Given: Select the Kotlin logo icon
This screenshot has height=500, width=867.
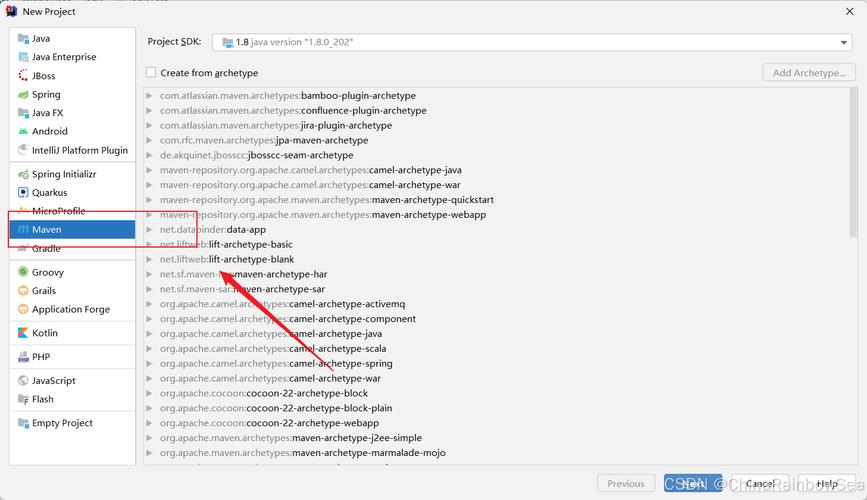Looking at the screenshot, I should [x=23, y=333].
